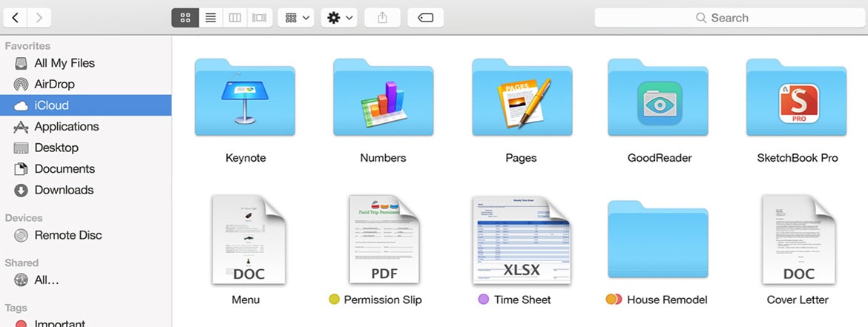
Task: Click orange-red tag dots beside House Remodel
Action: click(614, 300)
